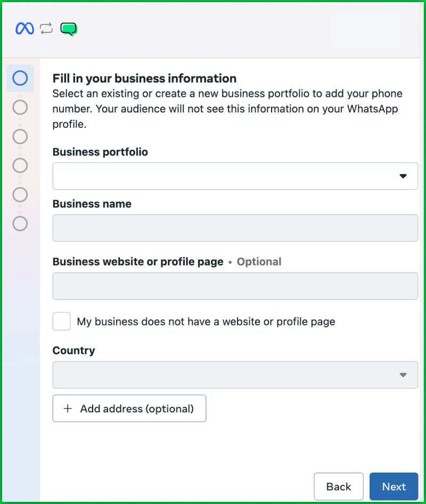The height and width of the screenshot is (504, 426).
Task: Click the Business website or profile page field
Action: pyautogui.click(x=235, y=286)
